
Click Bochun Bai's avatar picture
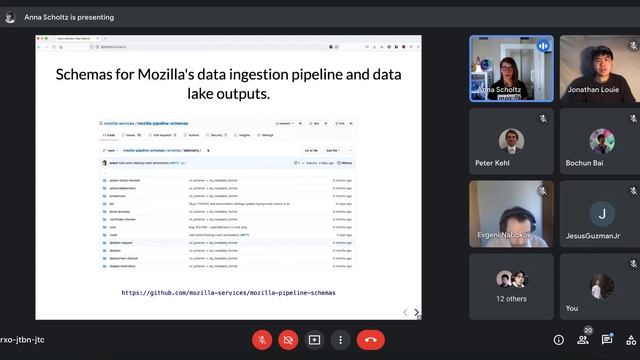pos(602,141)
